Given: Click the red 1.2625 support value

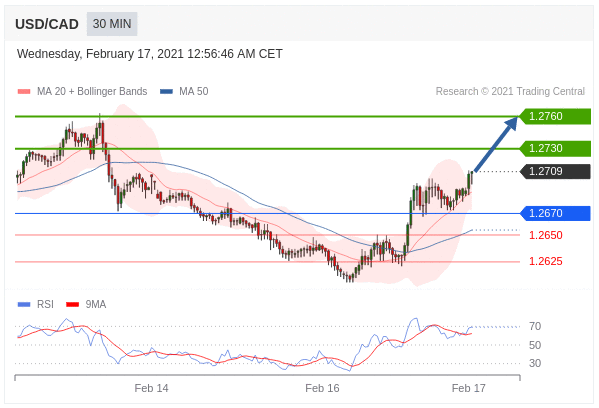Looking at the screenshot, I should 546,261.
